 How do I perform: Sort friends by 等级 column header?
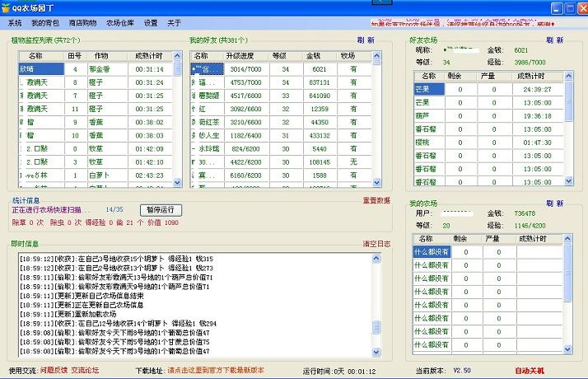coord(285,56)
